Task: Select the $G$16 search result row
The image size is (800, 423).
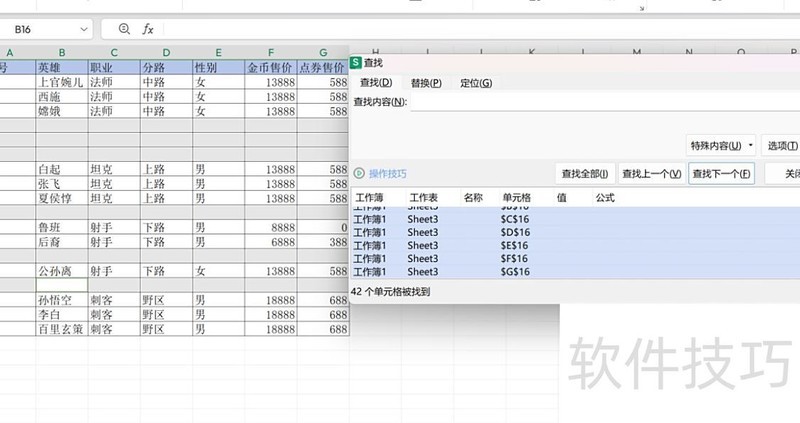Action: coord(515,272)
